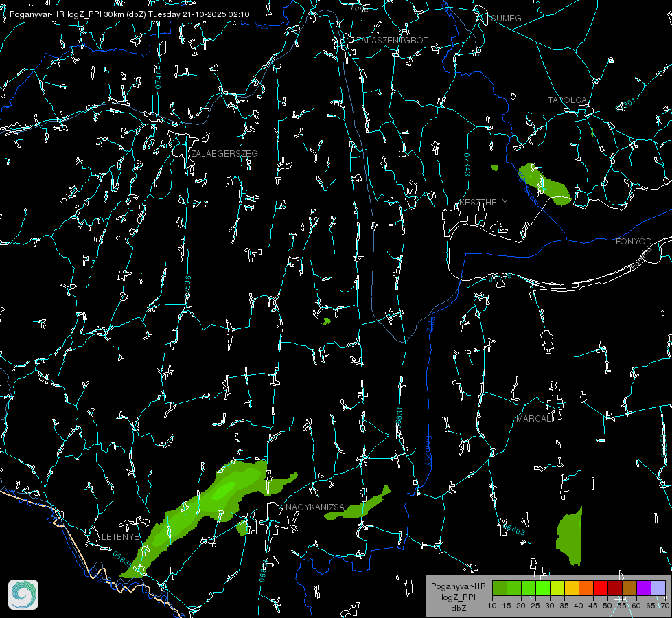Click the ZALAEGERSZEG city label

pos(224,154)
